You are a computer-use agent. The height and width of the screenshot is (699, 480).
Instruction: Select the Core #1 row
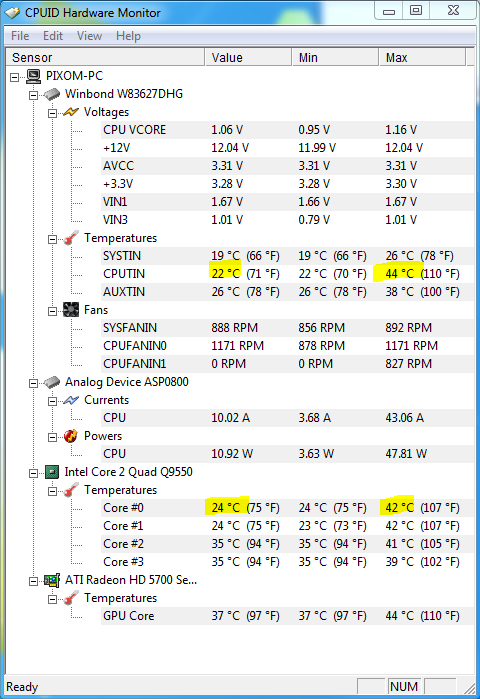287,526
